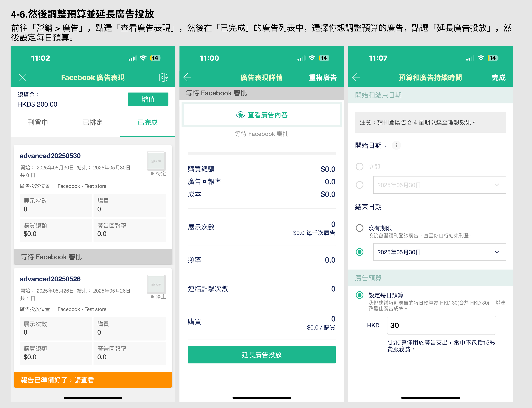Tap 廣告回報率 cell on advanced20250530 card
532x408 pixels.
129,230
